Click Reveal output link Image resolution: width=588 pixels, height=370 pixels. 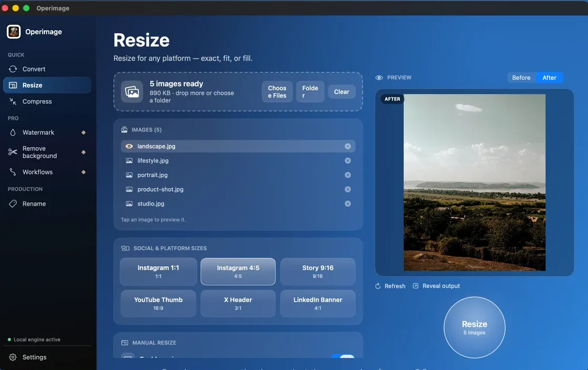coord(437,286)
